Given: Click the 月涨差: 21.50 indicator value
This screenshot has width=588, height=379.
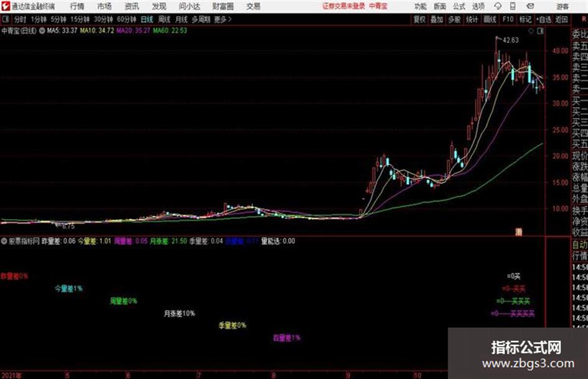Looking at the screenshot, I should click(169, 241).
